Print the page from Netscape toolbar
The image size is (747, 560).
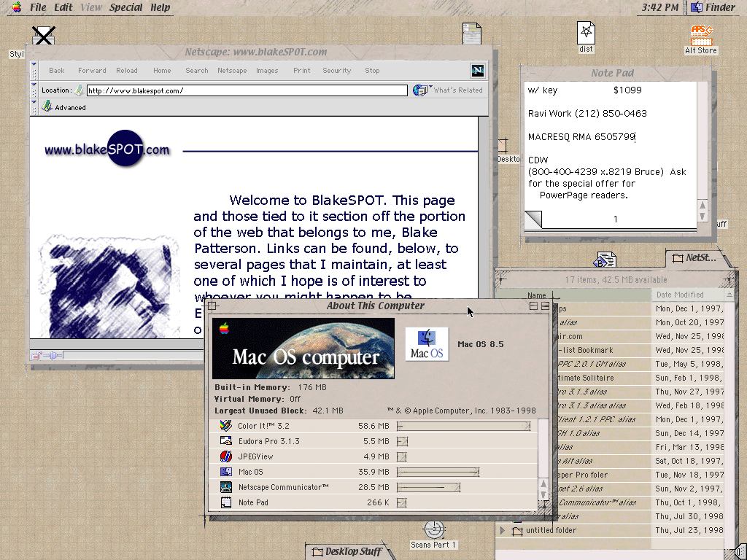pyautogui.click(x=301, y=71)
